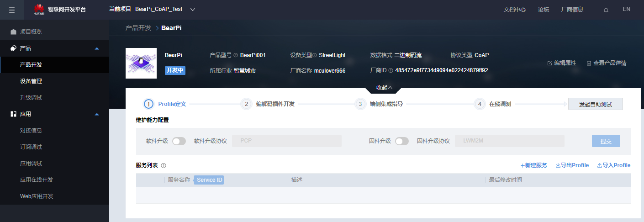Click the 开发中 status badge

[175, 70]
